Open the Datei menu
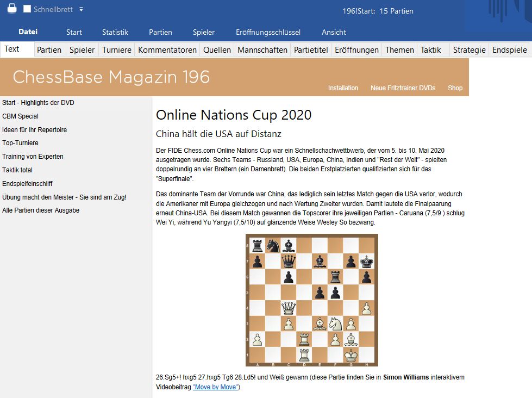This screenshot has height=398, width=532. [28, 32]
